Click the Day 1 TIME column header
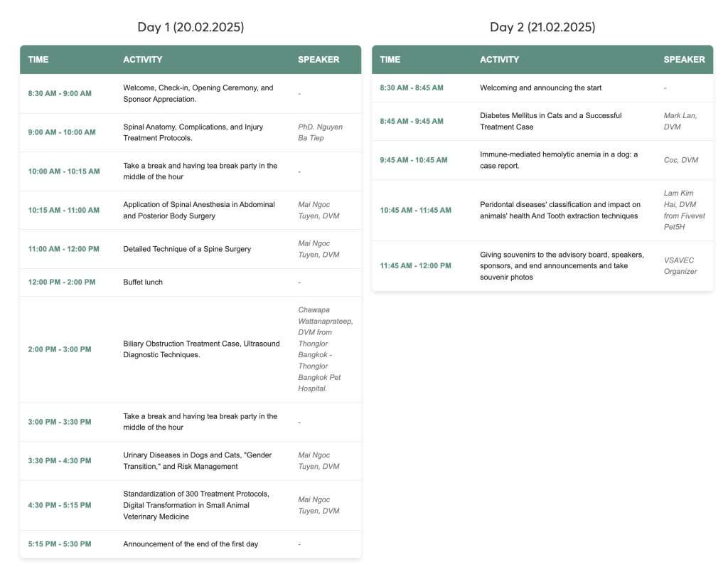Image resolution: width=728 pixels, height=572 pixels. pos(38,60)
